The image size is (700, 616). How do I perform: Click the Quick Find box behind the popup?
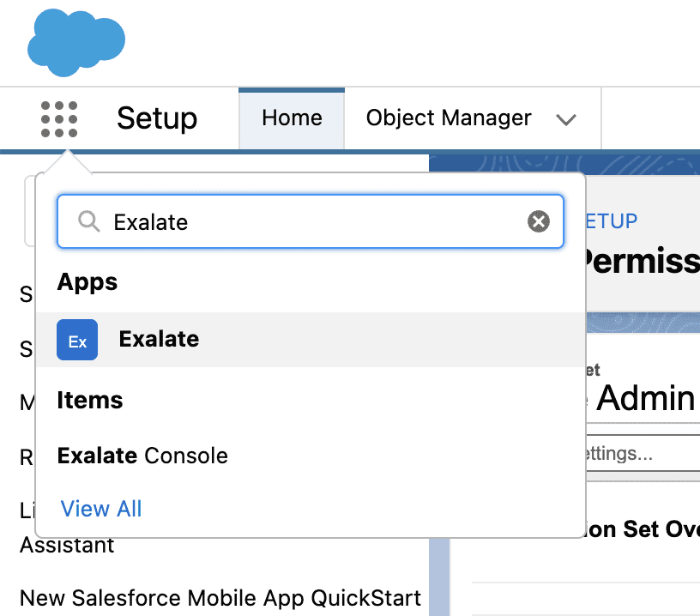(x=29, y=210)
